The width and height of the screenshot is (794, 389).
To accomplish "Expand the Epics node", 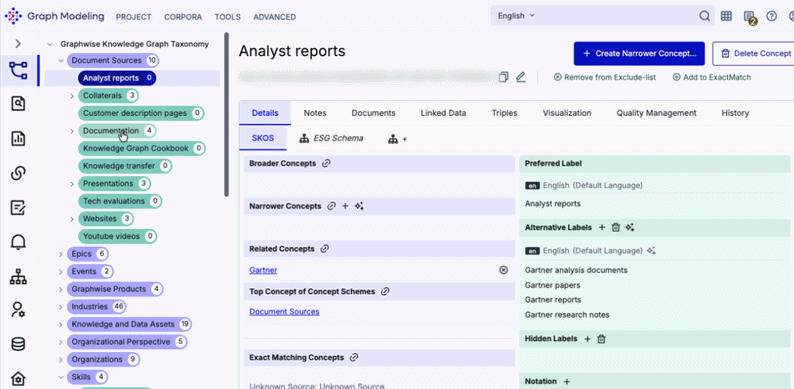I will click(x=61, y=254).
